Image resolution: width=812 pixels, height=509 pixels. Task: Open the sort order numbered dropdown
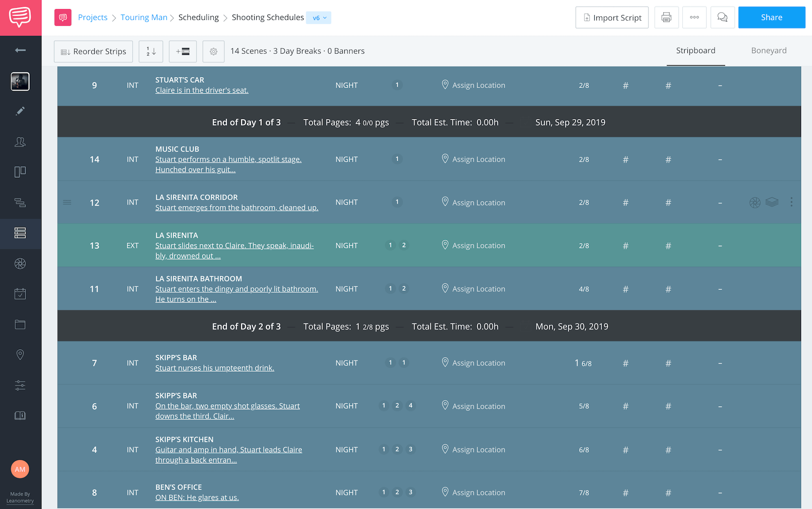tap(151, 52)
